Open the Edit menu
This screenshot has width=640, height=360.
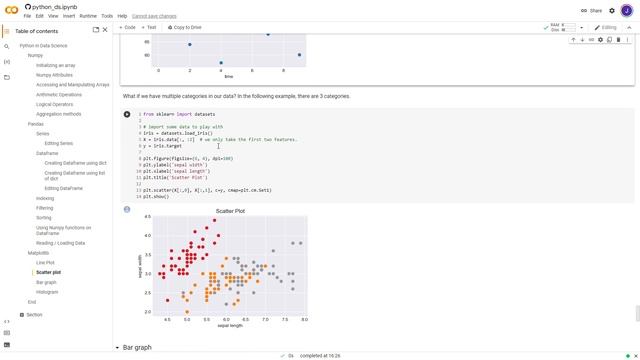coord(39,16)
